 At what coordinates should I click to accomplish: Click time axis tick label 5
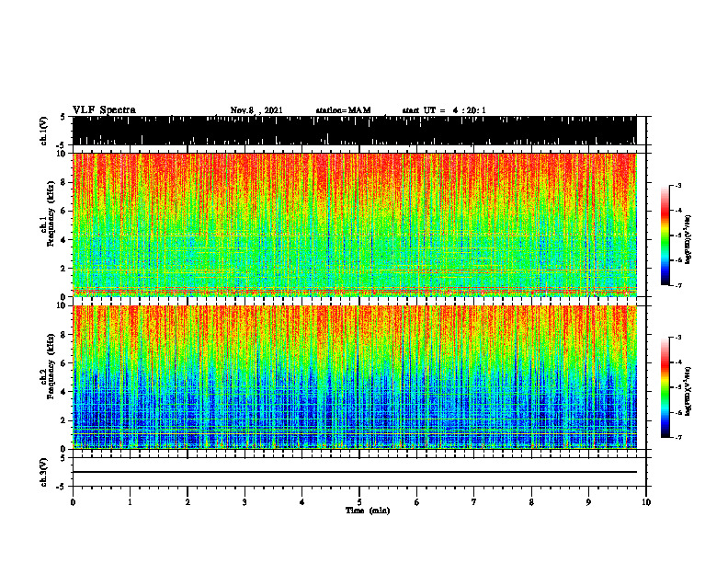pos(359,502)
